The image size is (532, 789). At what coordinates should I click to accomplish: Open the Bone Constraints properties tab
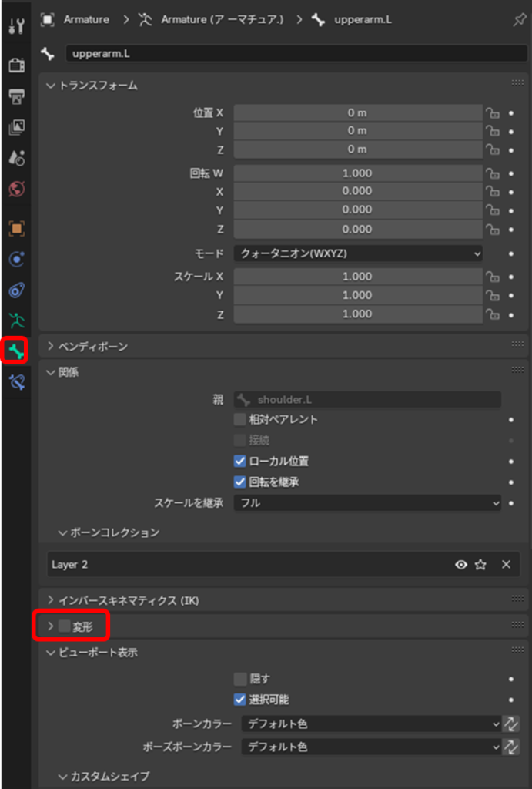pos(16,382)
